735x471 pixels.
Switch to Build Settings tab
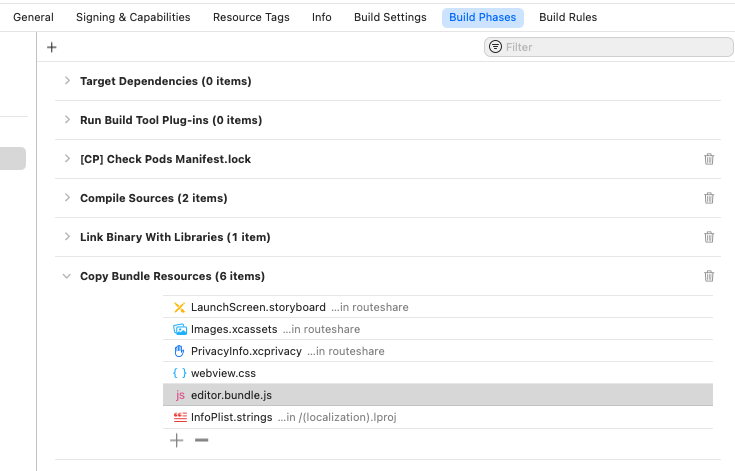tap(390, 17)
